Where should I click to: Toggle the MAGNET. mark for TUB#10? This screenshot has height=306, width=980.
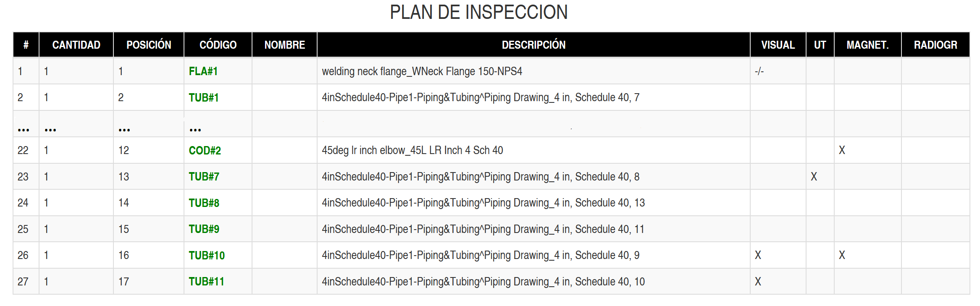[x=842, y=255]
